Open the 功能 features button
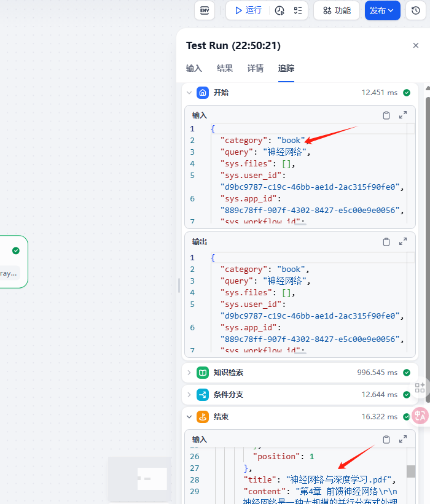Viewport: 430px width, 504px height. 337,10
